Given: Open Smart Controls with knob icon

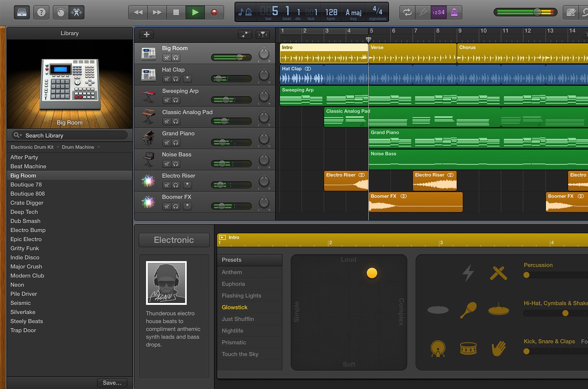Looking at the screenshot, I should (x=61, y=12).
